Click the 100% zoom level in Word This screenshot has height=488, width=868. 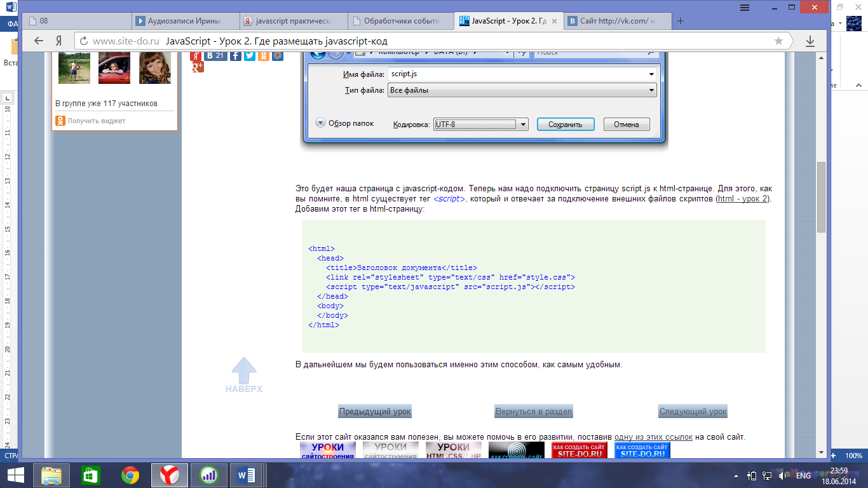[x=853, y=456]
